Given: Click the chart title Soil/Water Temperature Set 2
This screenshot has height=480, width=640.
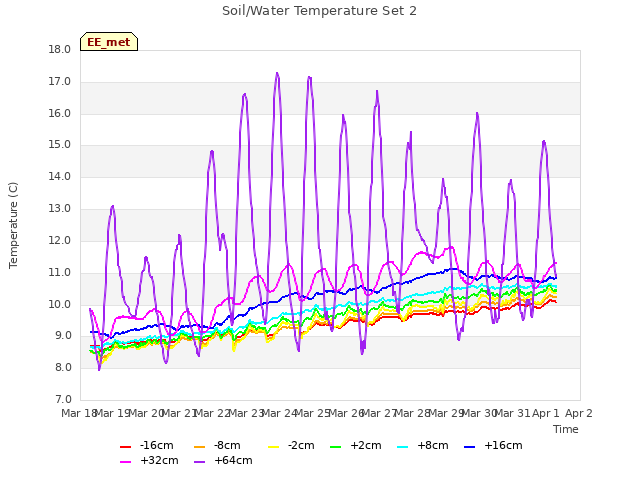Looking at the screenshot, I should pos(319,11).
